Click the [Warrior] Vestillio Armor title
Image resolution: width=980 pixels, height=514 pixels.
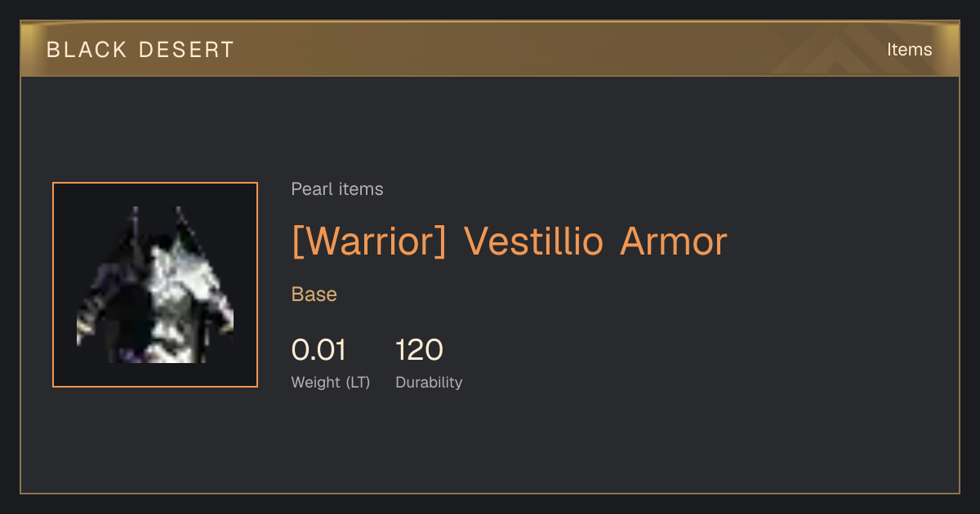(x=509, y=241)
